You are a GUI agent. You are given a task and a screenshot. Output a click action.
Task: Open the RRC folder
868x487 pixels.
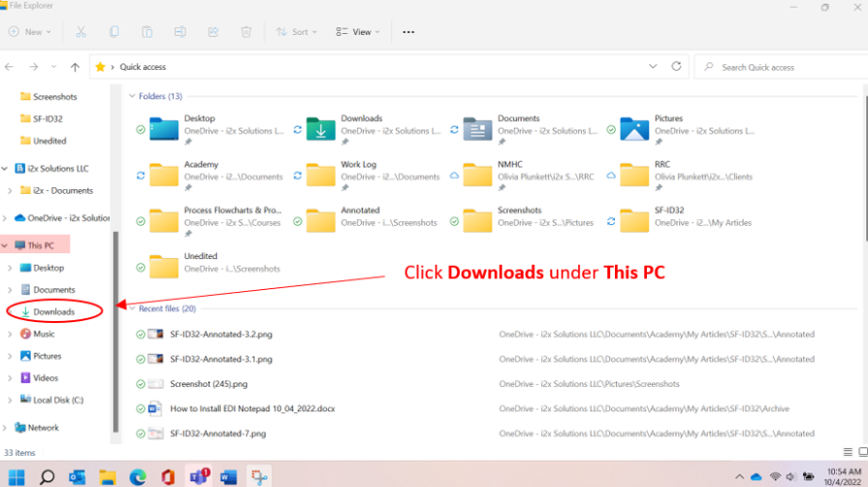(x=634, y=175)
